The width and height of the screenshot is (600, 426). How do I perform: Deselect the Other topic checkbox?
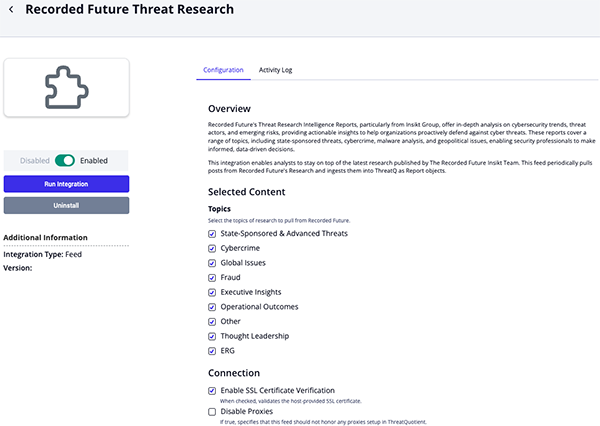coord(212,322)
